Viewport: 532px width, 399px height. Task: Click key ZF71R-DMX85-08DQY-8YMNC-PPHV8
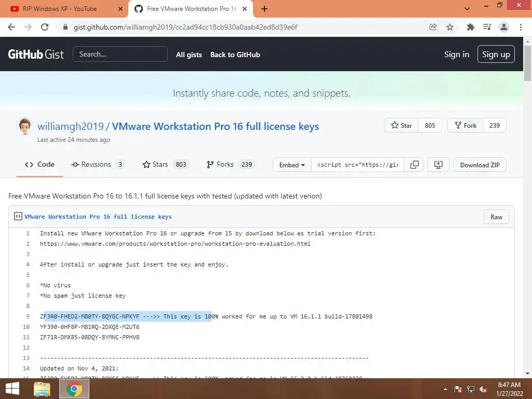pyautogui.click(x=89, y=337)
